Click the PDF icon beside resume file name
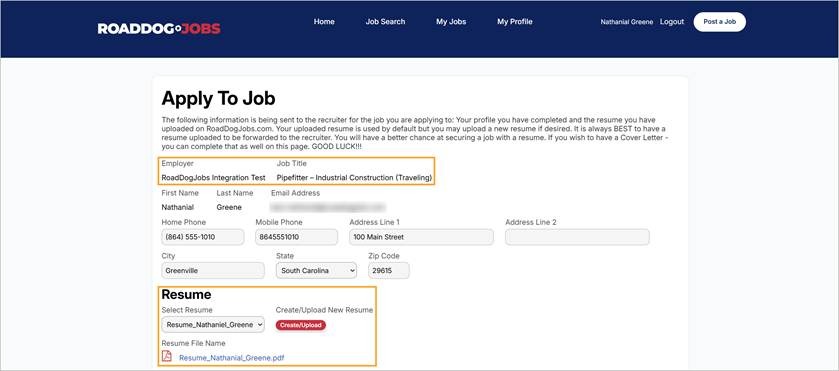Screen dimensions: 839x371 (167, 356)
